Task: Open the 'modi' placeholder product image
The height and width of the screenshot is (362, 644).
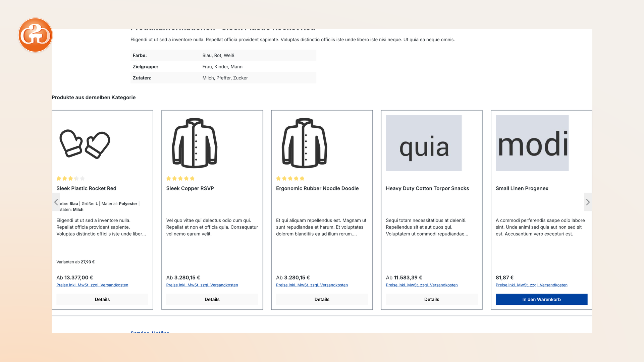Action: (532, 143)
